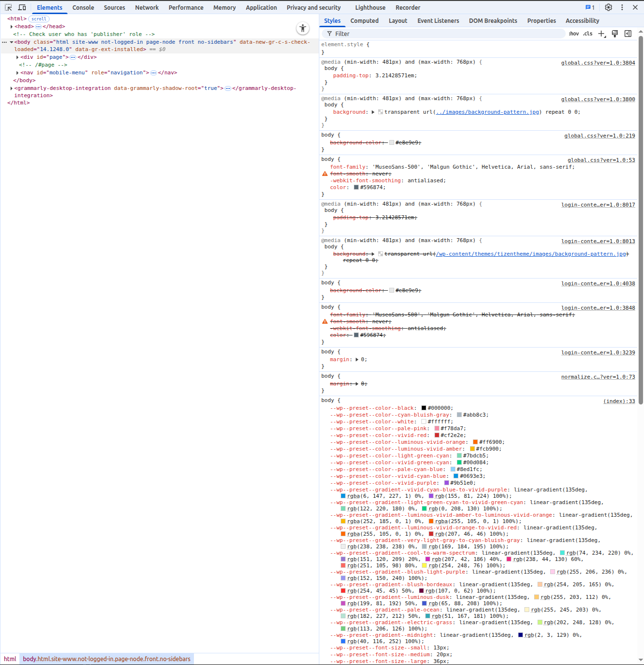Click the issues counter icon
The height and width of the screenshot is (665, 644).
click(x=590, y=7)
